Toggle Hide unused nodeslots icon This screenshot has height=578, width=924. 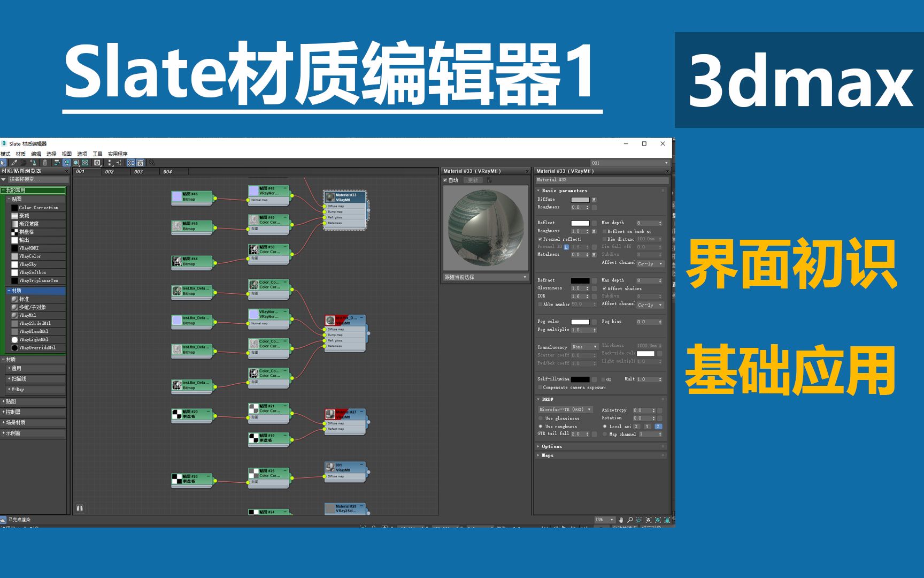click(x=67, y=163)
